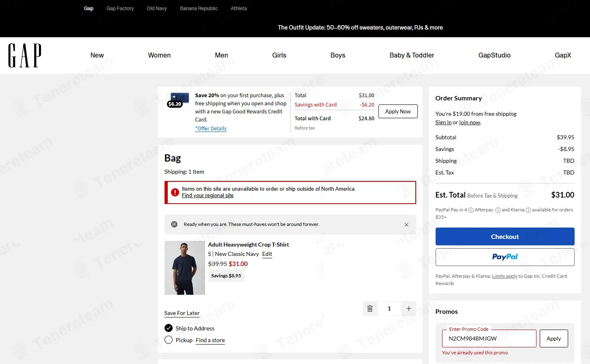This screenshot has width=590, height=364.
Task: Click Apply Now for rewards card
Action: (x=398, y=111)
